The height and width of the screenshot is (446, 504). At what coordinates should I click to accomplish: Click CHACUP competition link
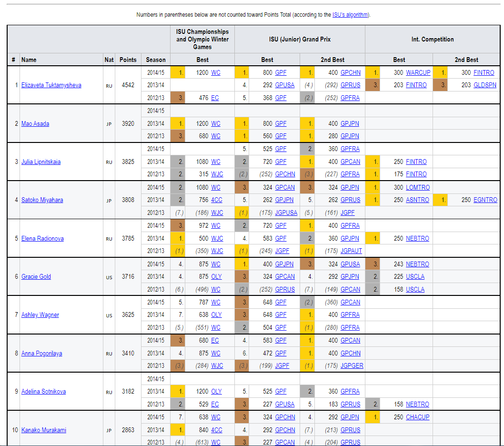(x=417, y=417)
